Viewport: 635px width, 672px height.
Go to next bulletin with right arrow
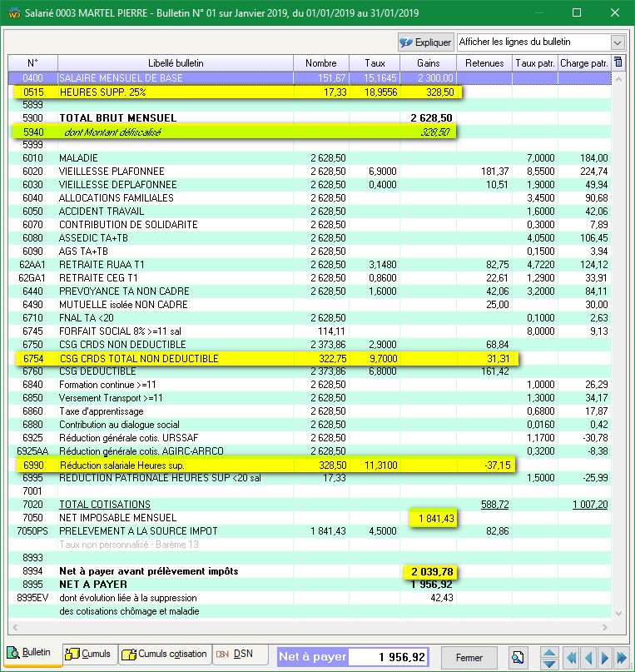tap(604, 658)
